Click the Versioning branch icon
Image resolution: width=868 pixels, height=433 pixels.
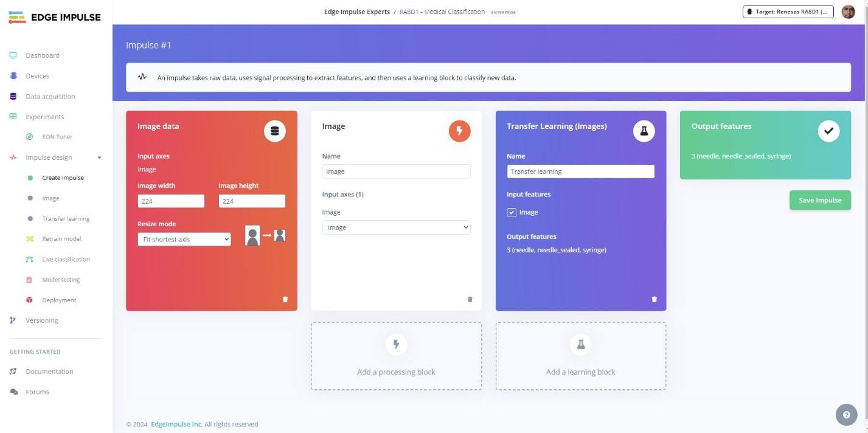pyautogui.click(x=13, y=320)
